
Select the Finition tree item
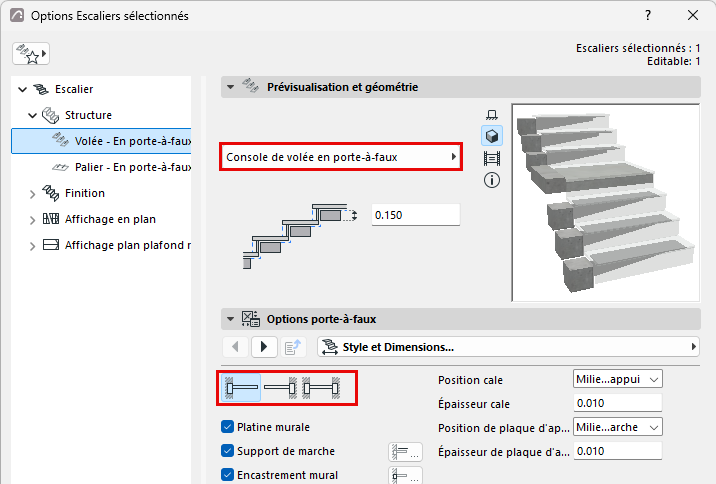point(84,193)
